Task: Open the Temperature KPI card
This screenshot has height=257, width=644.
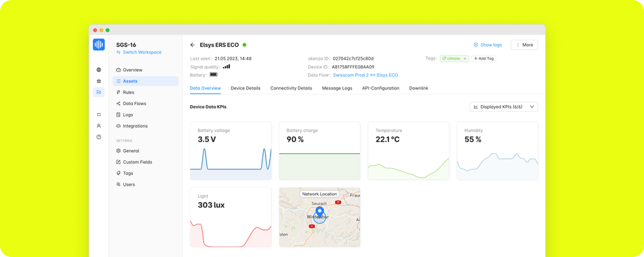Action: click(x=408, y=151)
